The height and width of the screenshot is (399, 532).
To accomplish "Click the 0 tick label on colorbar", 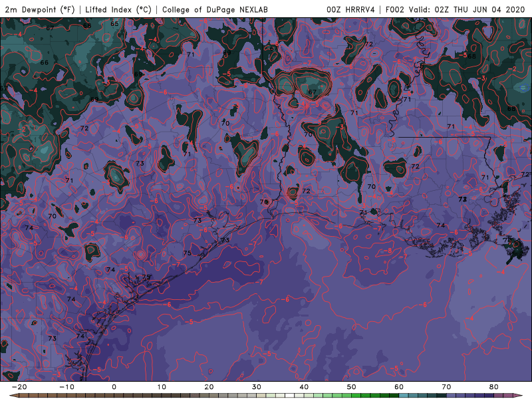I will pos(114,387).
